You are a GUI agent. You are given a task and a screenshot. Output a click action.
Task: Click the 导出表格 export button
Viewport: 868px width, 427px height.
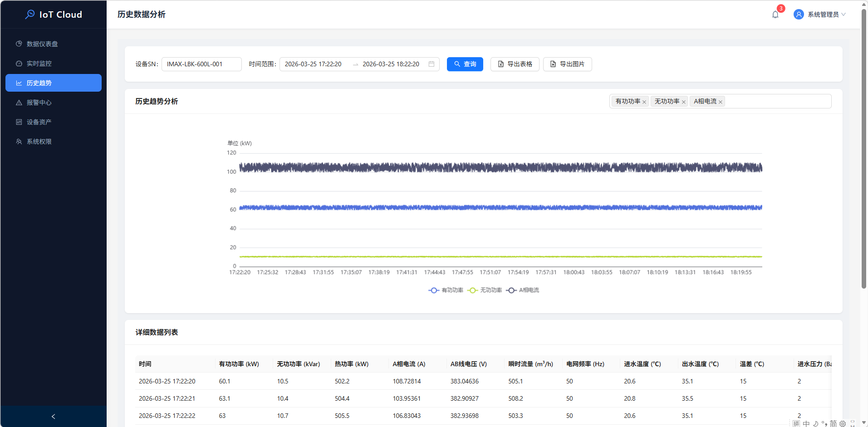515,64
